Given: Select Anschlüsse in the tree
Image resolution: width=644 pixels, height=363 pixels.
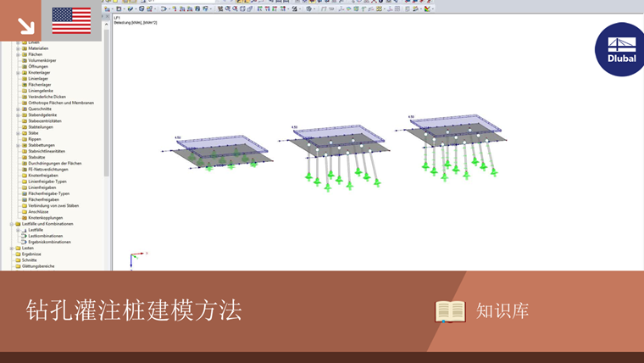Looking at the screenshot, I should 38,212.
